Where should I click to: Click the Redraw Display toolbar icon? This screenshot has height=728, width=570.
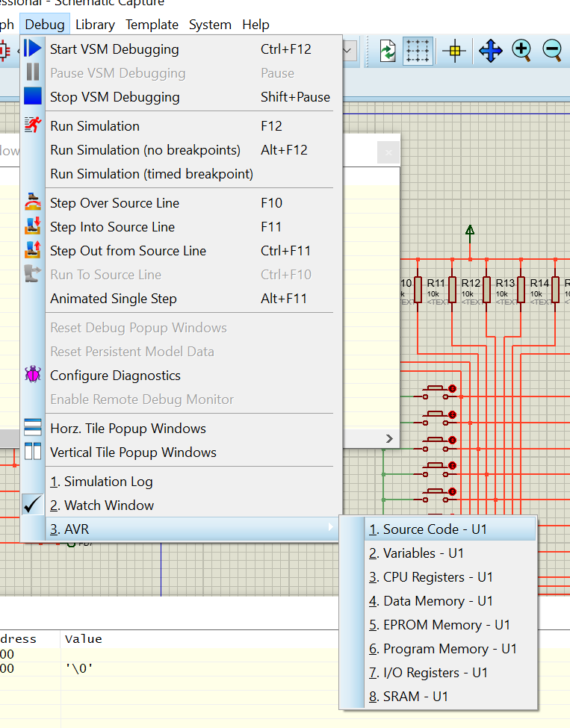[x=388, y=51]
